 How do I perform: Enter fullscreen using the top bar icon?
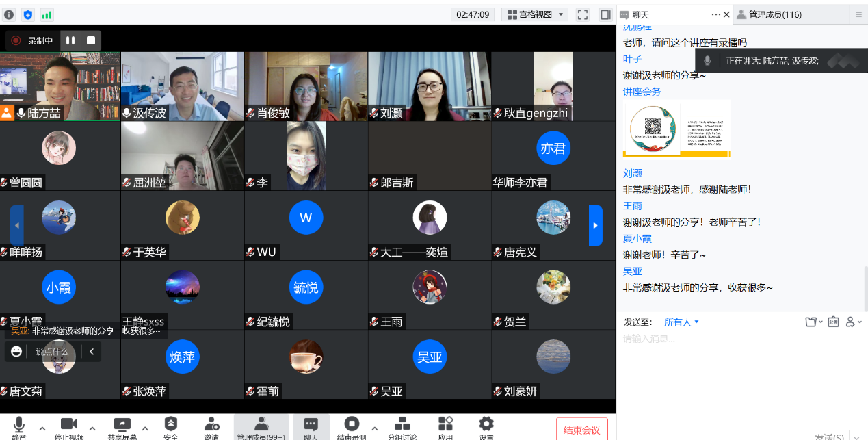(x=583, y=14)
